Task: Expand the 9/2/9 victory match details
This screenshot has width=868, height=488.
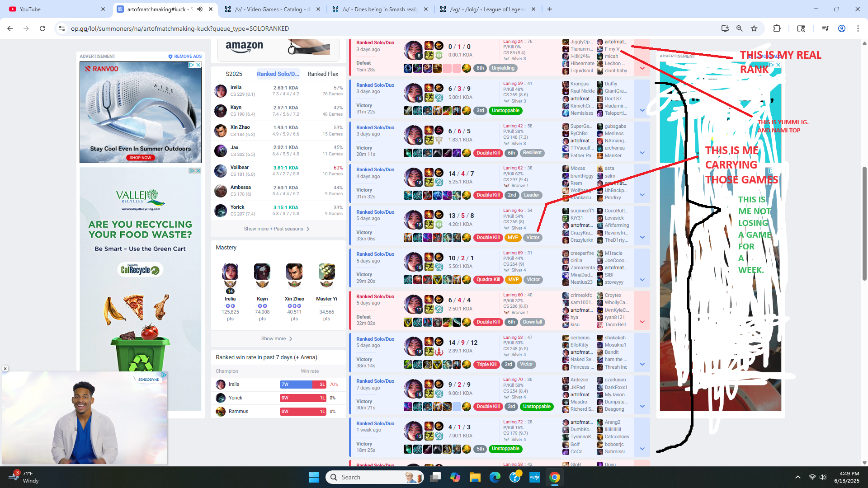Action: [642, 406]
